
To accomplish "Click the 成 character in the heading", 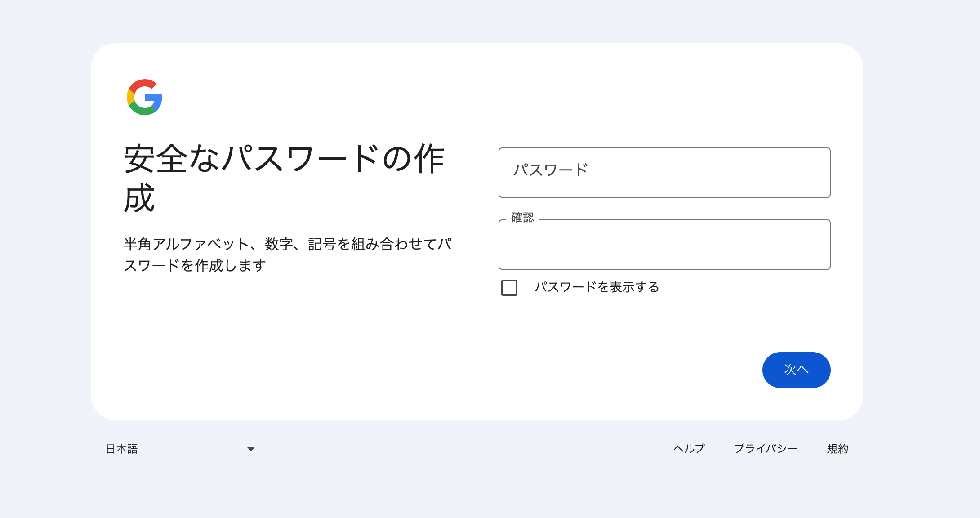I will coord(139,198).
